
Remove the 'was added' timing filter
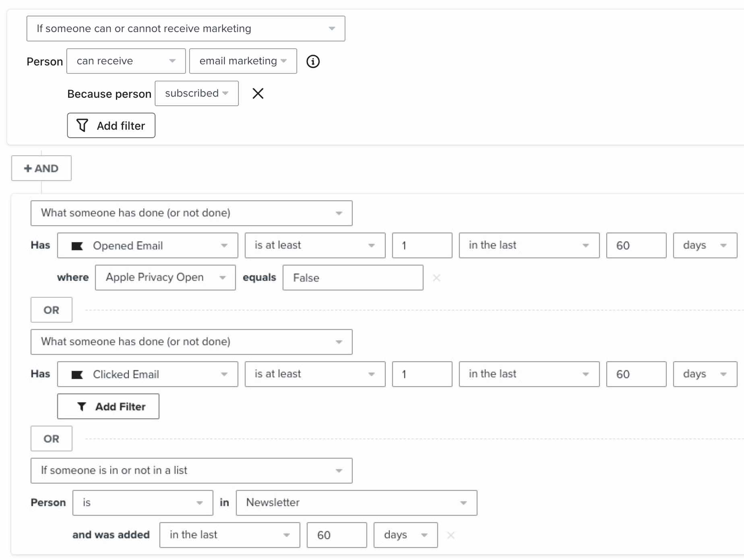[451, 535]
